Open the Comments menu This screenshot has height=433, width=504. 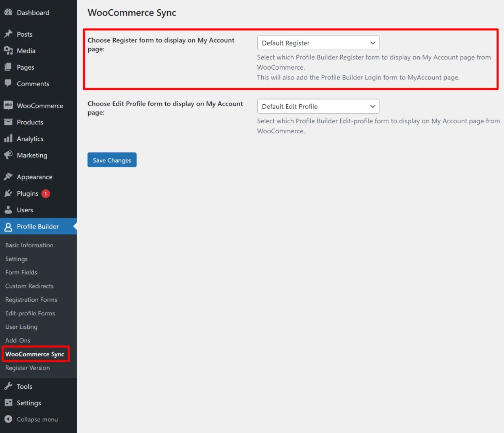coord(38,84)
